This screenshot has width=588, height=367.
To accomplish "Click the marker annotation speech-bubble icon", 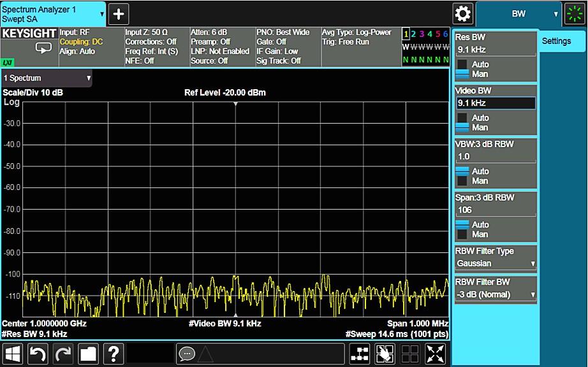I will tap(187, 353).
